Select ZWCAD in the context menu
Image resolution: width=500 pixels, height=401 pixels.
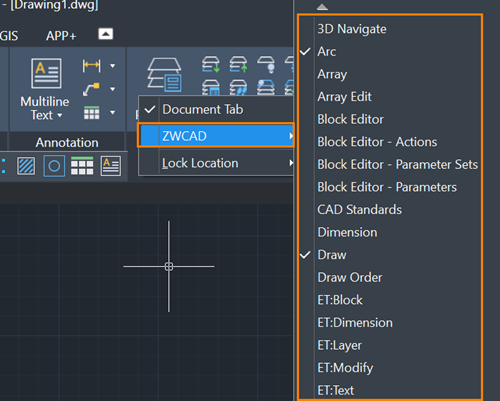tap(216, 136)
